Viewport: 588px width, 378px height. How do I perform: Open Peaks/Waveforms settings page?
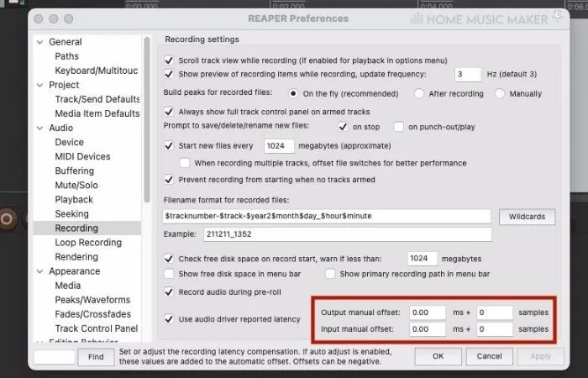[x=92, y=300]
